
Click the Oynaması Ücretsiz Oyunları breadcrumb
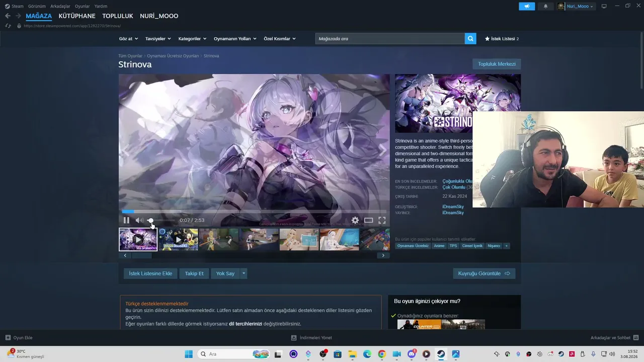pyautogui.click(x=173, y=56)
